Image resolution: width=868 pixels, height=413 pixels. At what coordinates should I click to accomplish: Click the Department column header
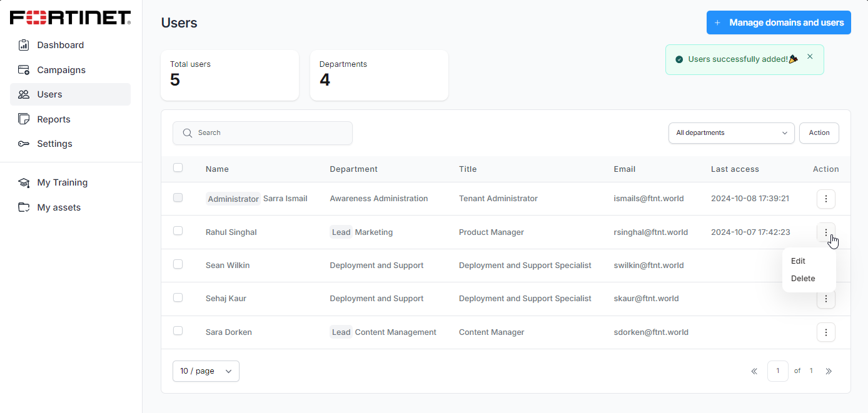354,169
